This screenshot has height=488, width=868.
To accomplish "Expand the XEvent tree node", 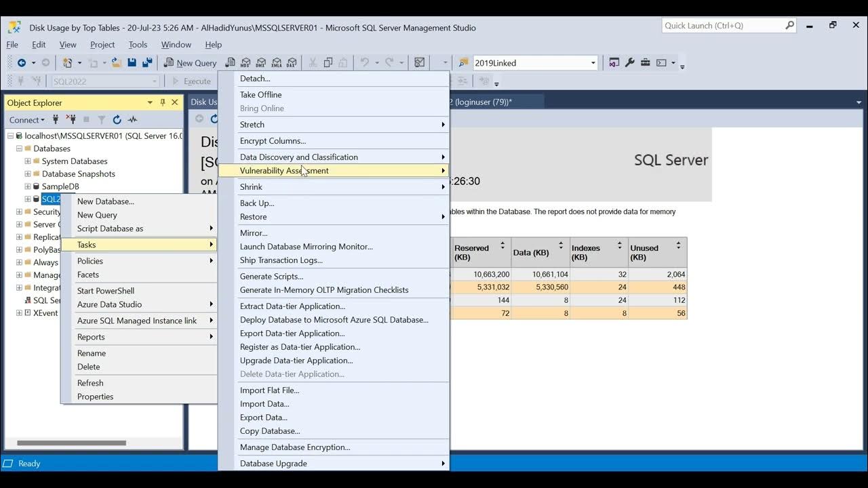I will [x=20, y=313].
